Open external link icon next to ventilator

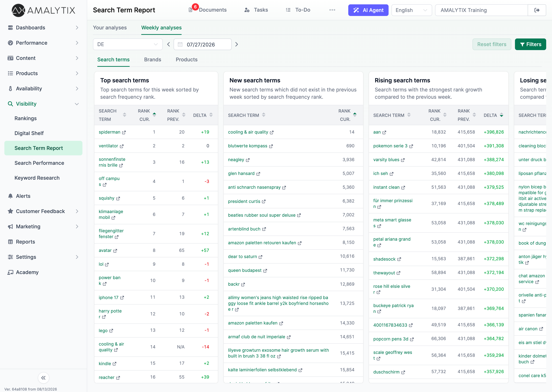(122, 146)
